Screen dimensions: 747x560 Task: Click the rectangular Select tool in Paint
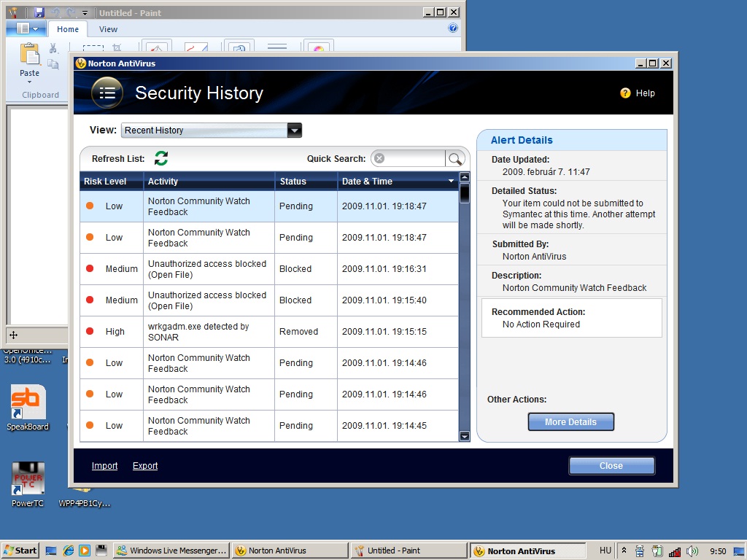[93, 47]
